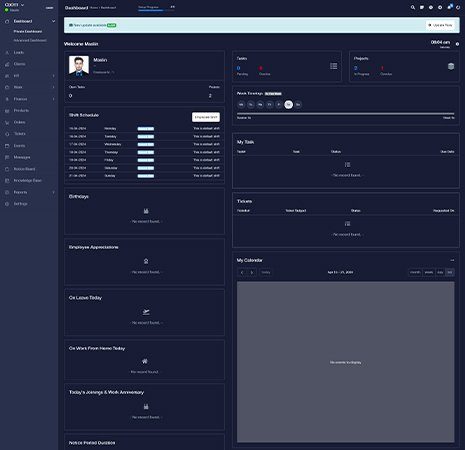This screenshot has height=450, width=465.
Task: Click the Tasks list icon in Tasks card
Action: point(333,66)
